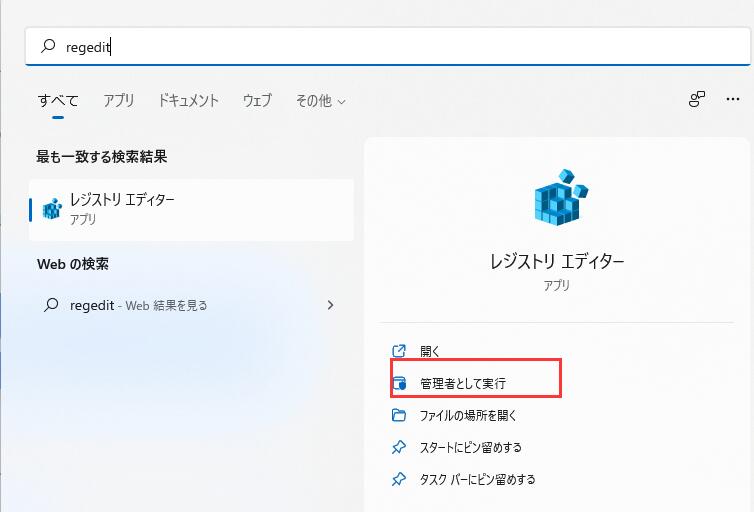Select the ウェブ tab
The height and width of the screenshot is (512, 754).
click(x=257, y=101)
